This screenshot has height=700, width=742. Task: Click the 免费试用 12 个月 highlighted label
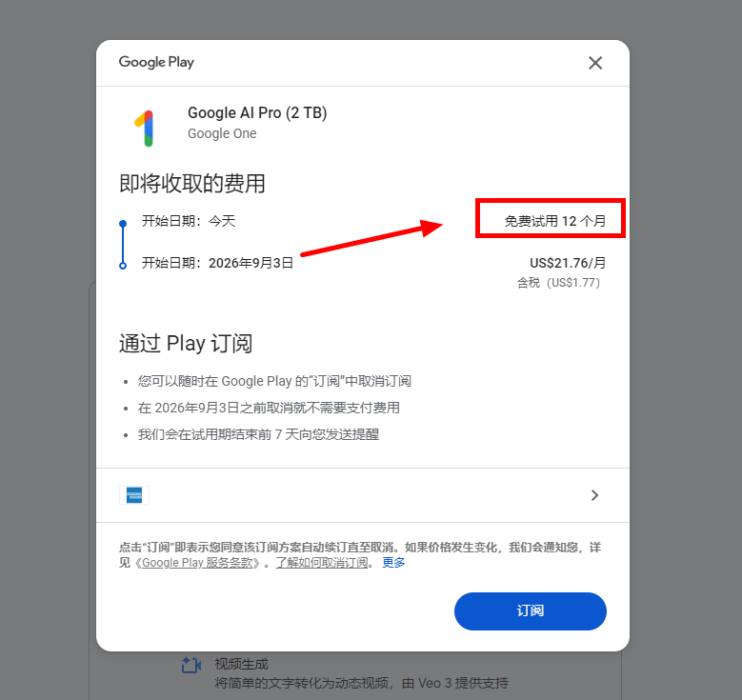click(554, 221)
